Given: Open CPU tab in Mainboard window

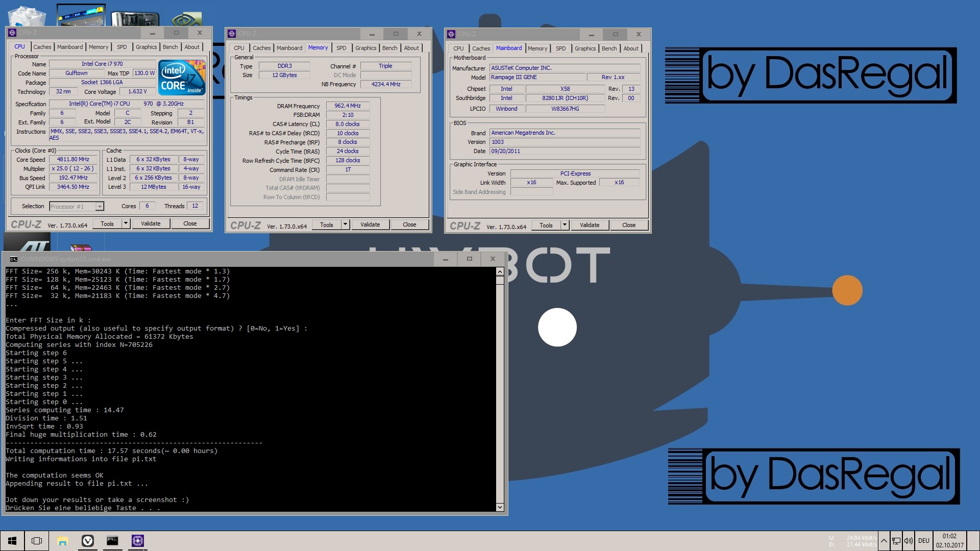Looking at the screenshot, I should [458, 48].
